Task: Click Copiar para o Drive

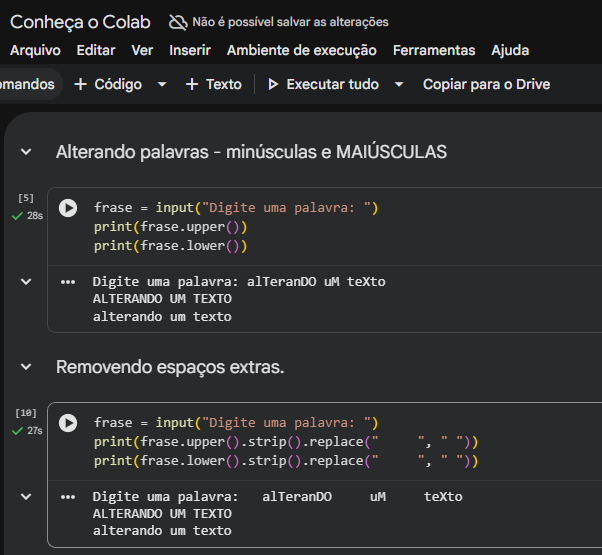Action: pos(486,84)
